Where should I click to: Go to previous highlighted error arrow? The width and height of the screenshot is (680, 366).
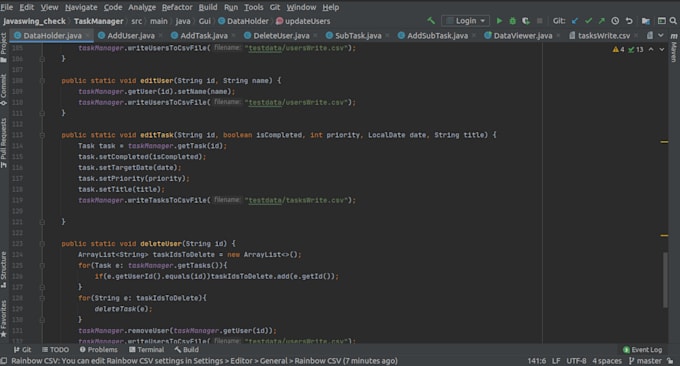(x=651, y=49)
